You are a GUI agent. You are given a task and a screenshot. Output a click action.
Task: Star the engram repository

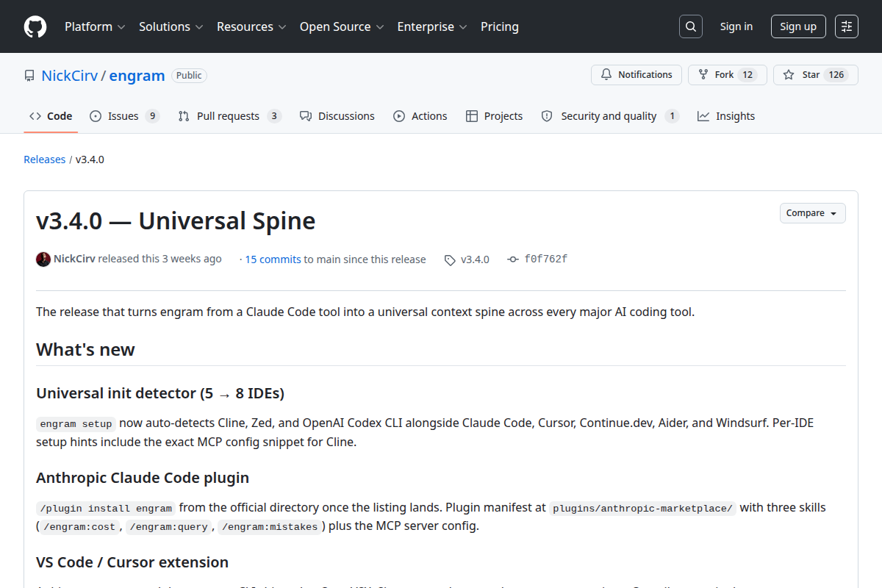816,75
